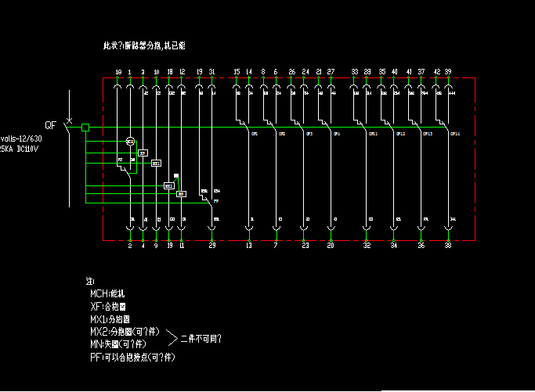Select top terminal number 10
This screenshot has height=392, width=535.
[156, 72]
